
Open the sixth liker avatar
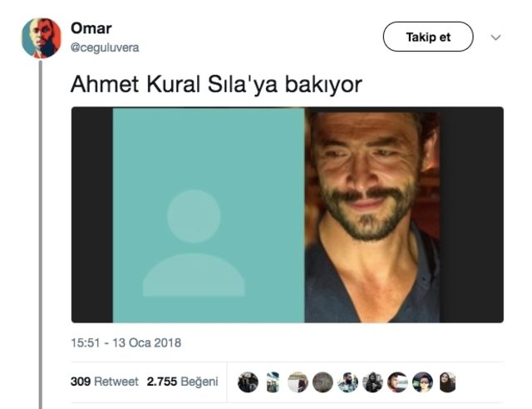coord(372,382)
